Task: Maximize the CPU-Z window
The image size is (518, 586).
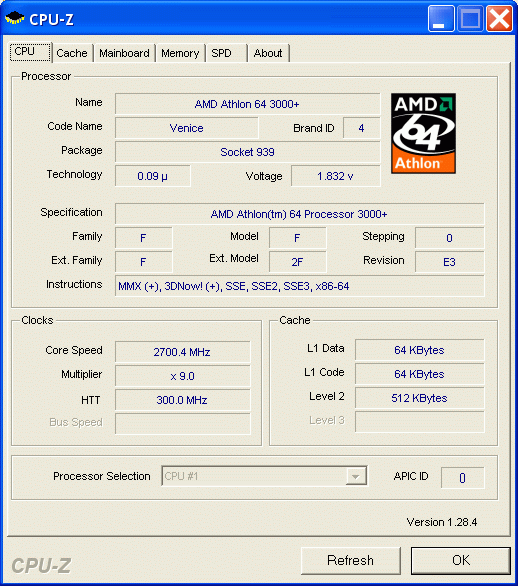Action: (x=470, y=19)
